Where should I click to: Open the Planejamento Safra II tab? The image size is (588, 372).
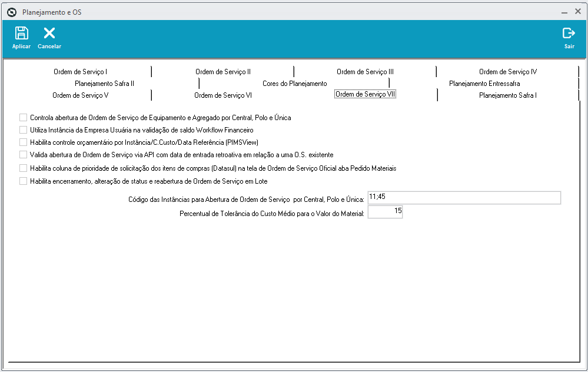coord(104,84)
